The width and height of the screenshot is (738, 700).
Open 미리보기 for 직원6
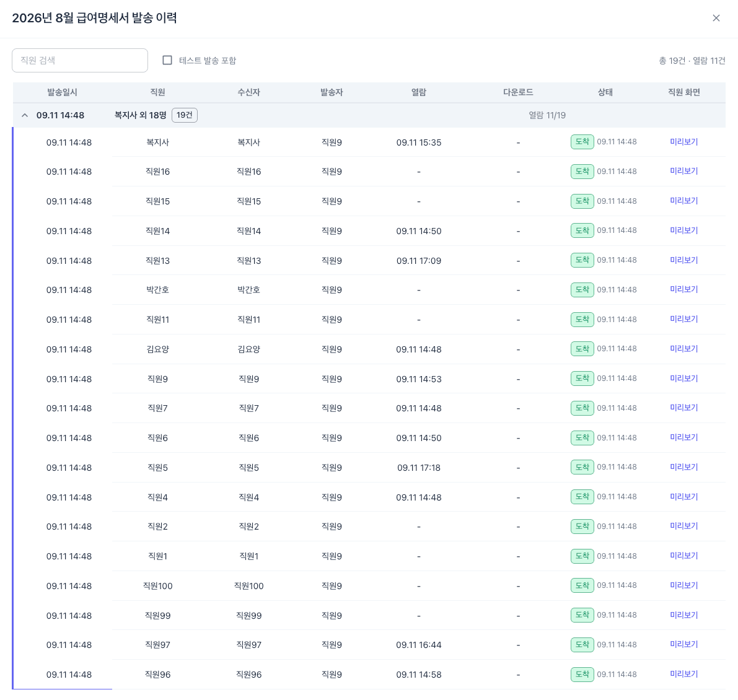(684, 437)
